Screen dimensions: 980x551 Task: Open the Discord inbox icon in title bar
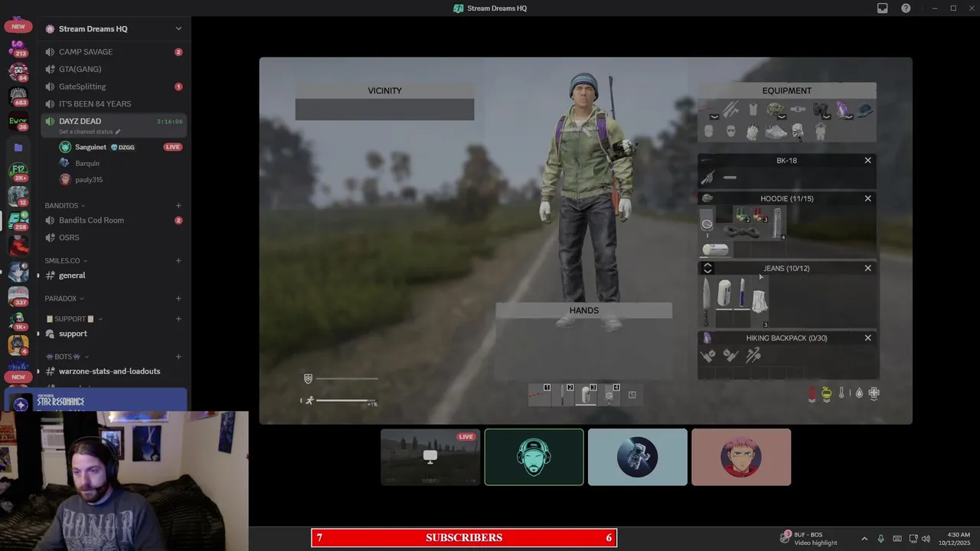pos(882,8)
